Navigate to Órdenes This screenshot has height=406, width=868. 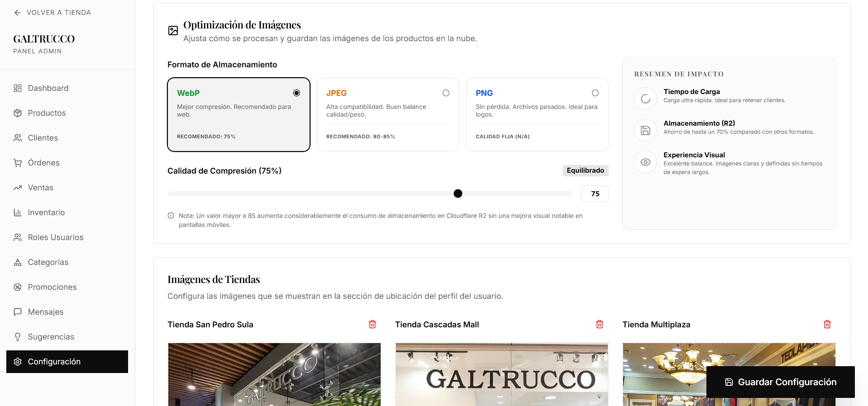click(67, 163)
